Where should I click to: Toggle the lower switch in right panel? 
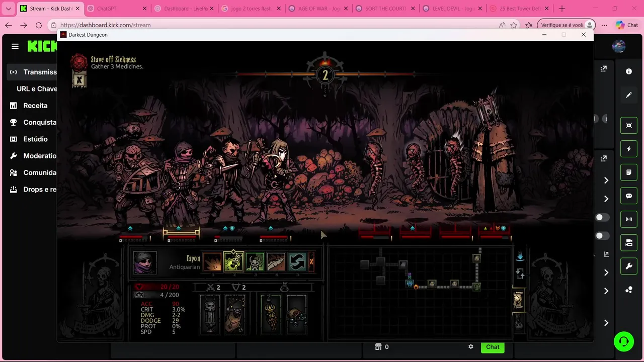(602, 236)
